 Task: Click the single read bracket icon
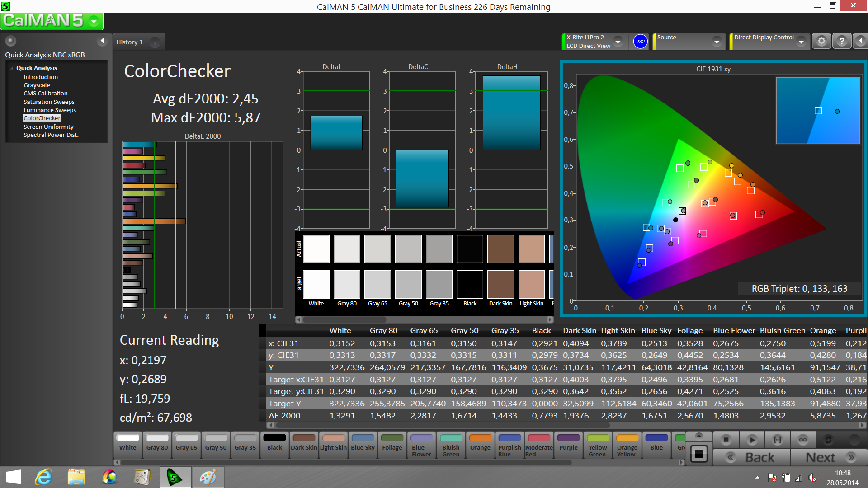click(x=777, y=440)
